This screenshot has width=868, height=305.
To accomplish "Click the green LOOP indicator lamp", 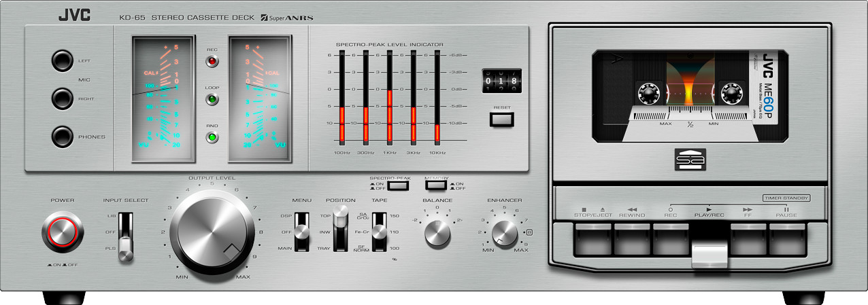I will [x=212, y=101].
